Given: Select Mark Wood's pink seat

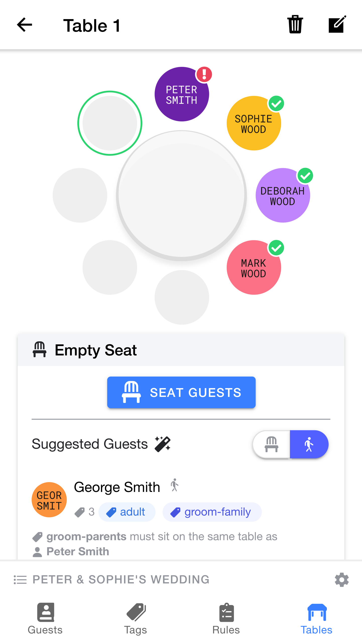Looking at the screenshot, I should click(254, 268).
